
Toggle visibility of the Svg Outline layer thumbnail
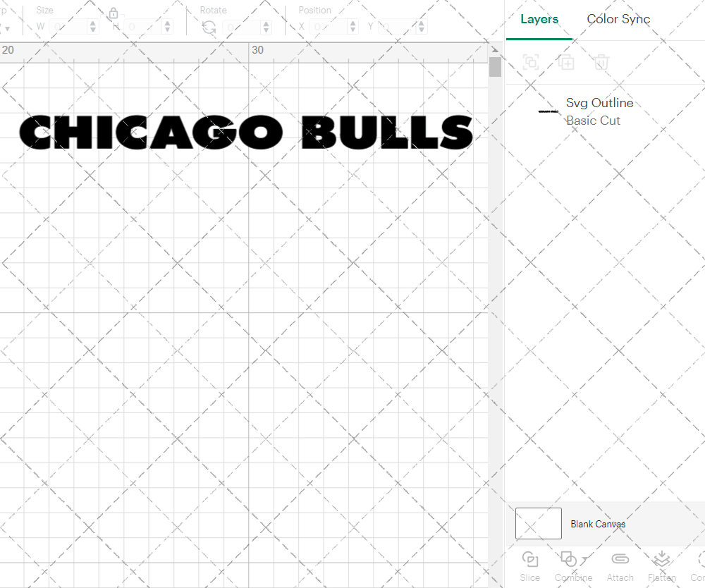(548, 111)
